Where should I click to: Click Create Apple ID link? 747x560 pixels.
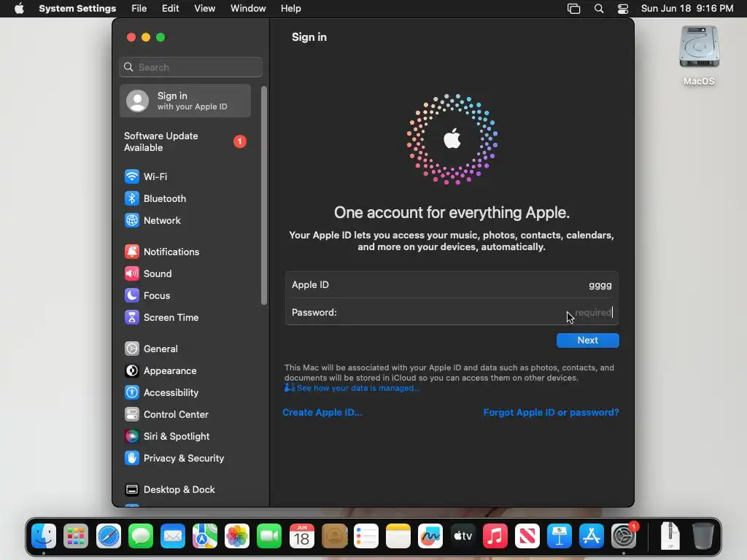point(322,413)
